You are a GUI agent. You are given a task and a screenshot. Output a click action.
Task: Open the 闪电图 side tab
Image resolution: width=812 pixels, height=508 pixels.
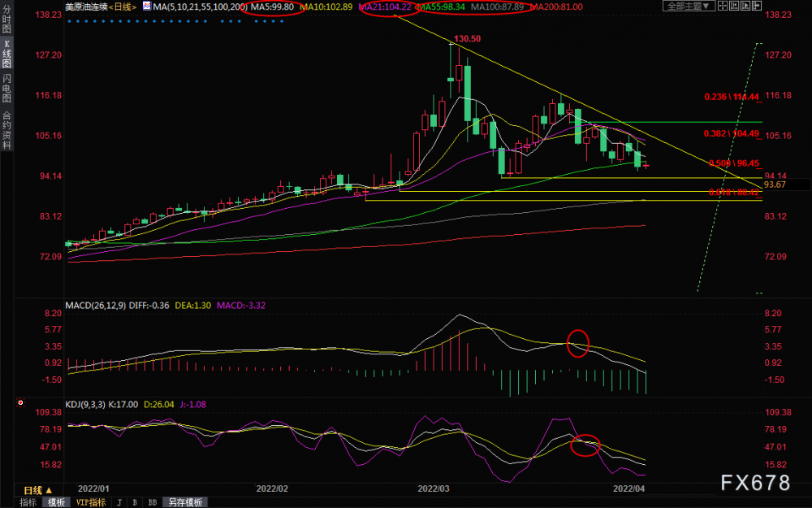tap(6, 89)
